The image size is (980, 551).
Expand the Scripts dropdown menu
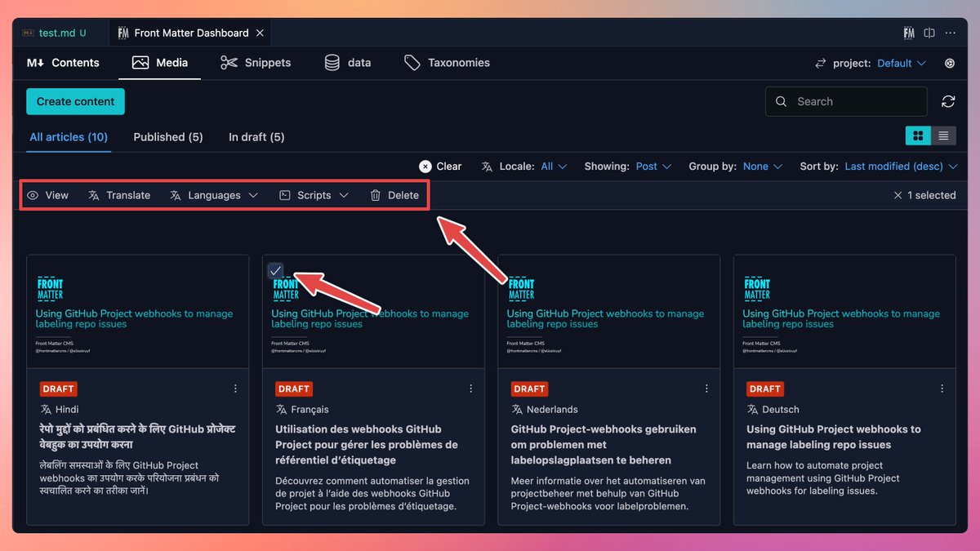pos(314,195)
